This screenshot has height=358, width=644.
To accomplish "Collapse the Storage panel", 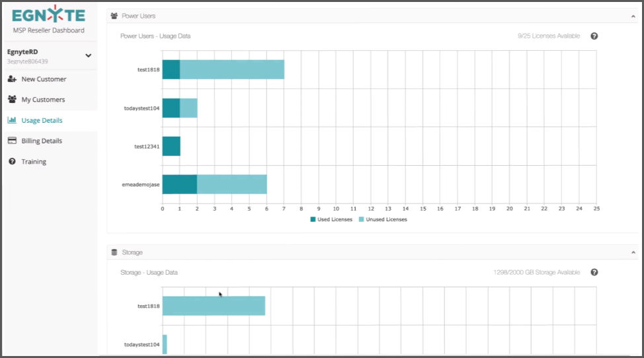I will pyautogui.click(x=633, y=252).
